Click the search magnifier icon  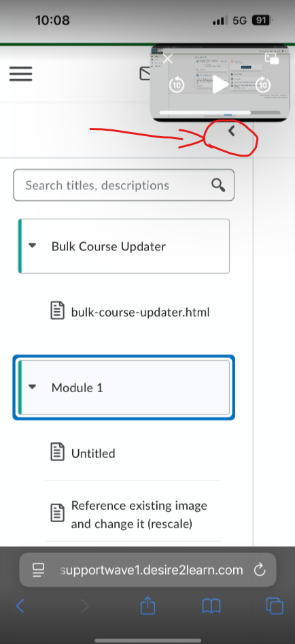coord(218,185)
